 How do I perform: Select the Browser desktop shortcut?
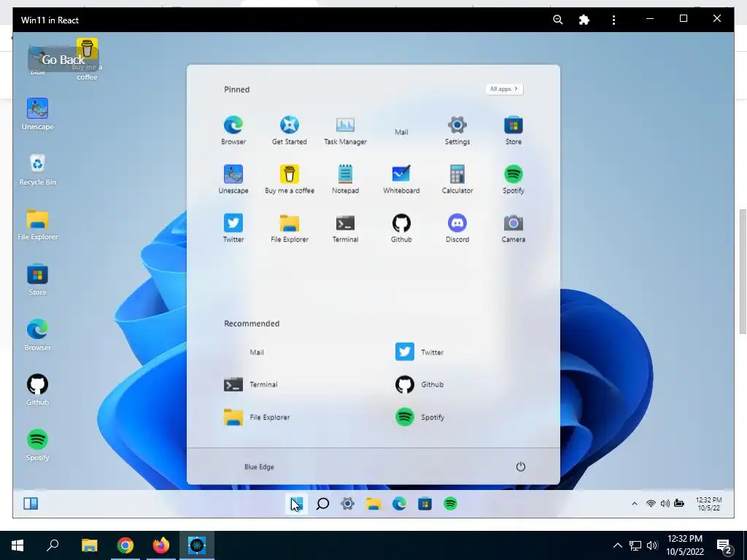pyautogui.click(x=38, y=335)
